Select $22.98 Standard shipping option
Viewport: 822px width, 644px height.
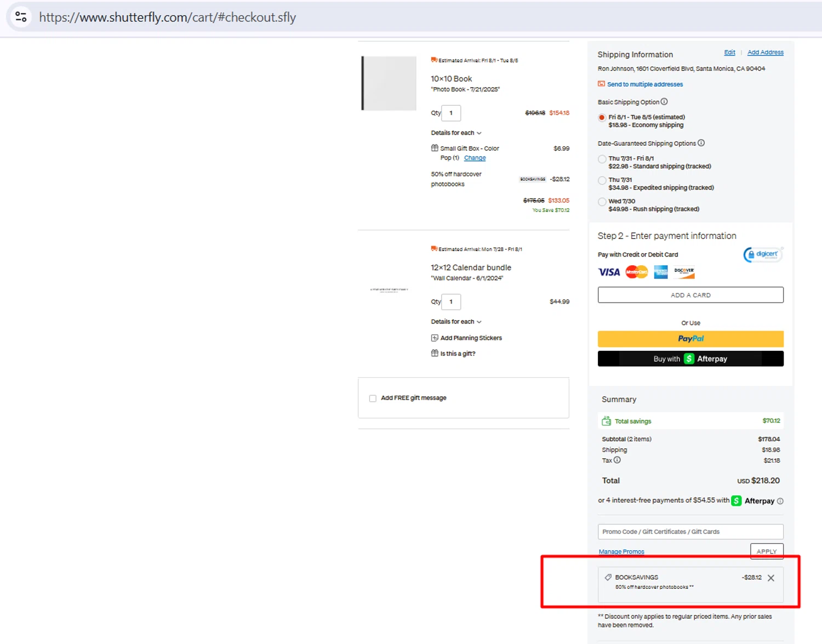click(x=602, y=159)
